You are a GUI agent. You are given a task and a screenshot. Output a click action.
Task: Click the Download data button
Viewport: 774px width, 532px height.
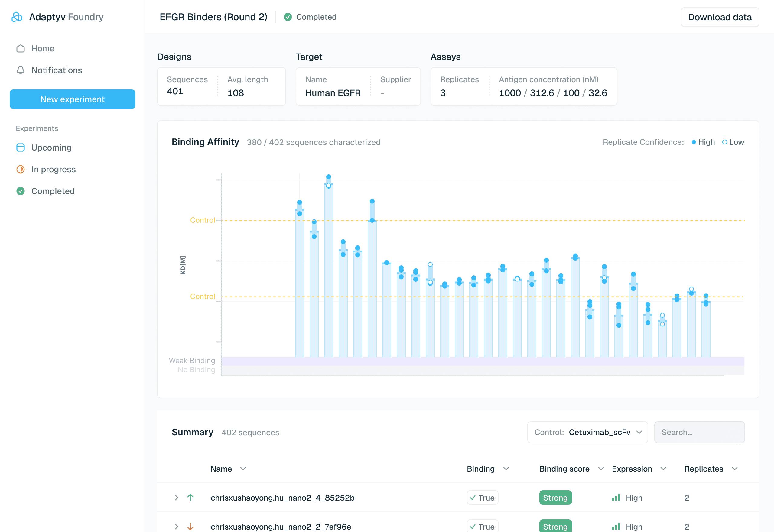pyautogui.click(x=719, y=17)
